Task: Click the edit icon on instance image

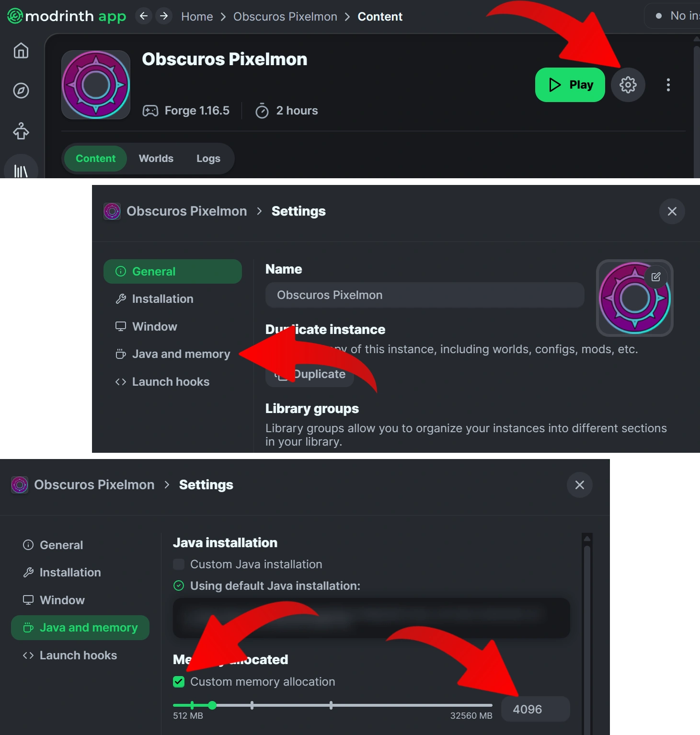Action: [656, 276]
